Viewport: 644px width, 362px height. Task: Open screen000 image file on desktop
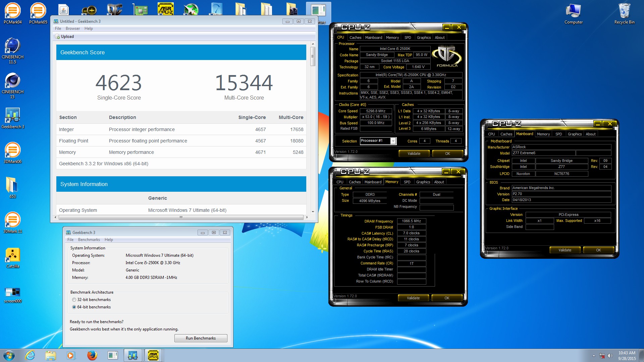[x=13, y=295]
